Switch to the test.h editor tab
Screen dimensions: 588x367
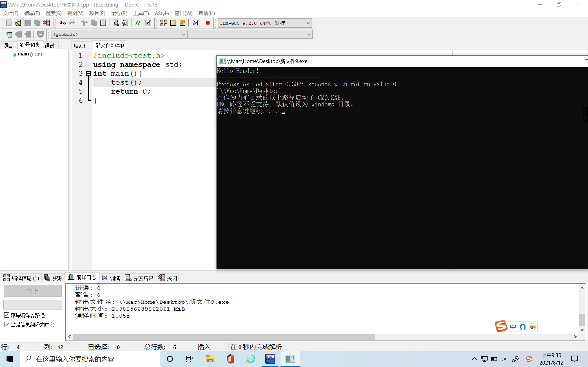pos(80,46)
